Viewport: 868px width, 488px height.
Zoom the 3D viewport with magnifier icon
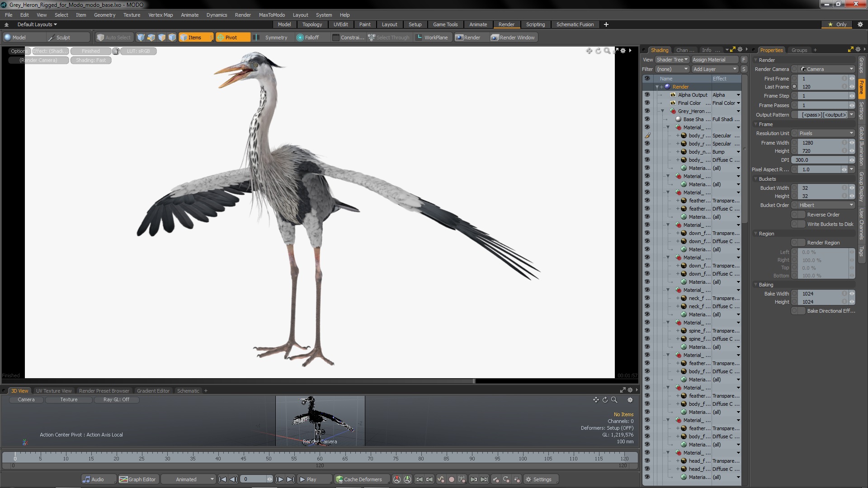coord(614,400)
